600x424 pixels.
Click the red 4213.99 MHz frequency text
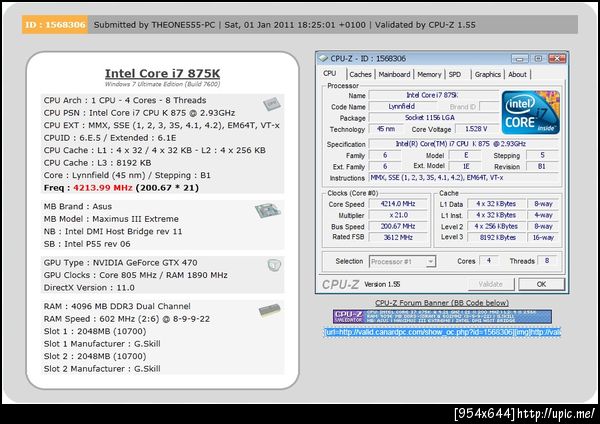pos(103,188)
